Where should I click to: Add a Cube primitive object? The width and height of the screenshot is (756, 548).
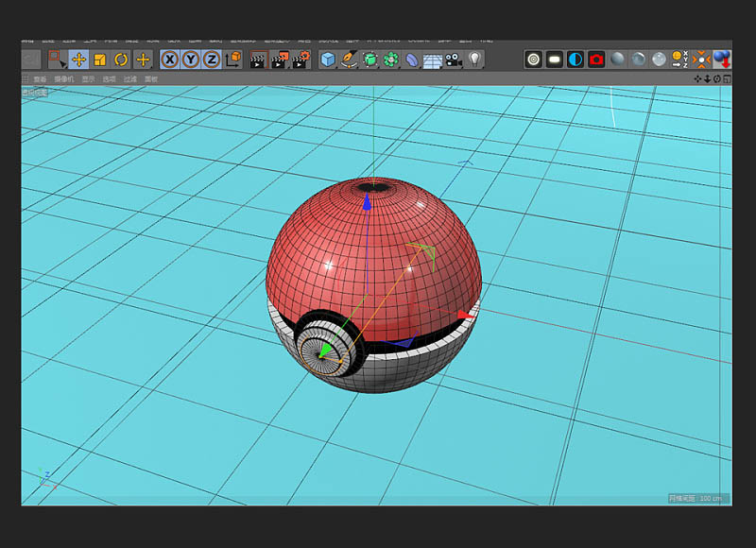[328, 60]
